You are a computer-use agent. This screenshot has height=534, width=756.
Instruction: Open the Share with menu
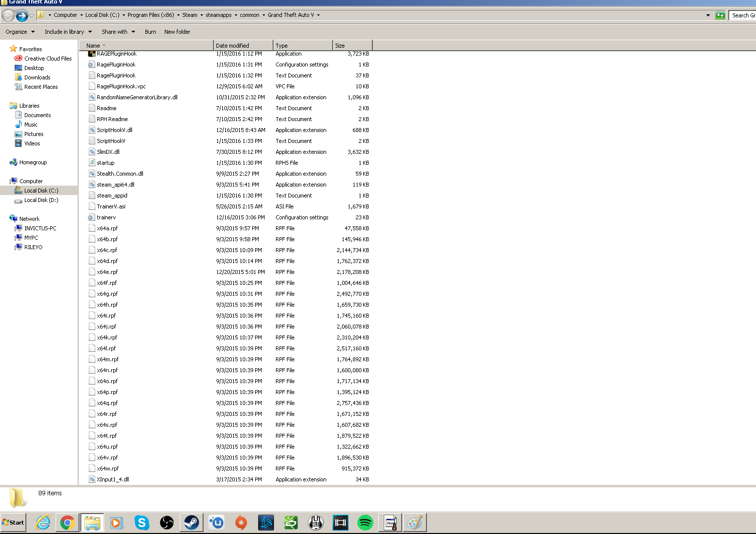coord(119,32)
